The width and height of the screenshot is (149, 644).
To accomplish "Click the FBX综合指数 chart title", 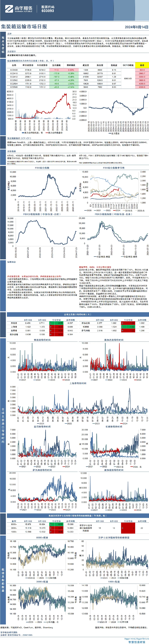I will coord(42,168).
